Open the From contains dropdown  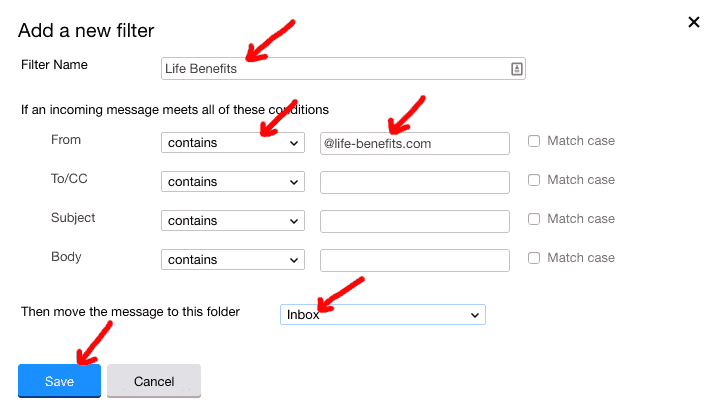pyautogui.click(x=233, y=143)
